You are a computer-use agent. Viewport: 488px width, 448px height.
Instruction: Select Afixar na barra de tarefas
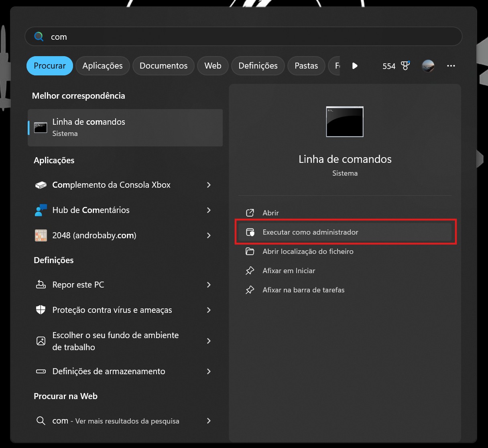coord(303,290)
